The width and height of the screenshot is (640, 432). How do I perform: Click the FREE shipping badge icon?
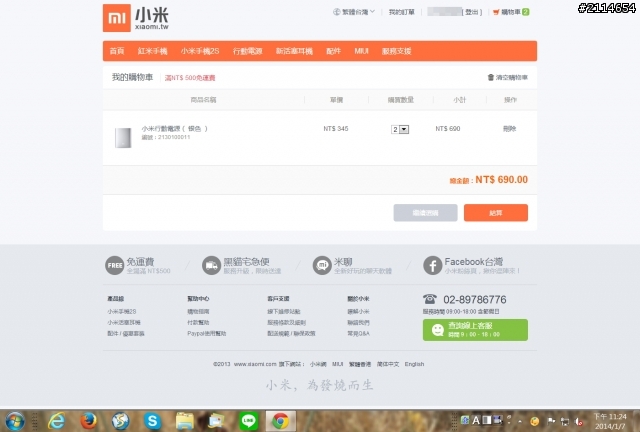coord(114,265)
